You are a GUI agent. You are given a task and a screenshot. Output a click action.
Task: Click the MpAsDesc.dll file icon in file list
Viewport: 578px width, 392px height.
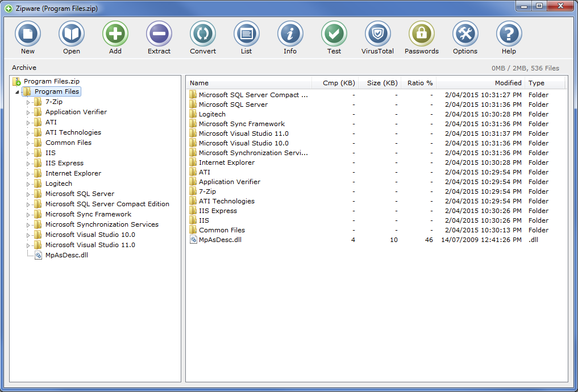pyautogui.click(x=194, y=240)
